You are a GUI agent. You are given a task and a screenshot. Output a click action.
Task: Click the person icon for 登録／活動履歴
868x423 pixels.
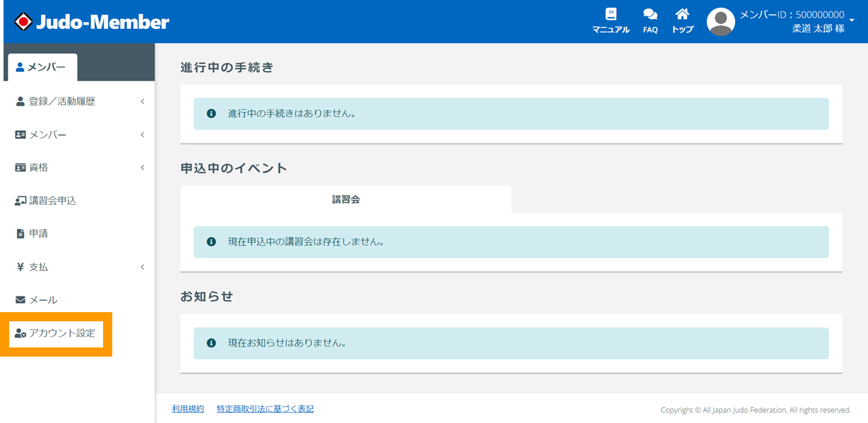(x=20, y=102)
